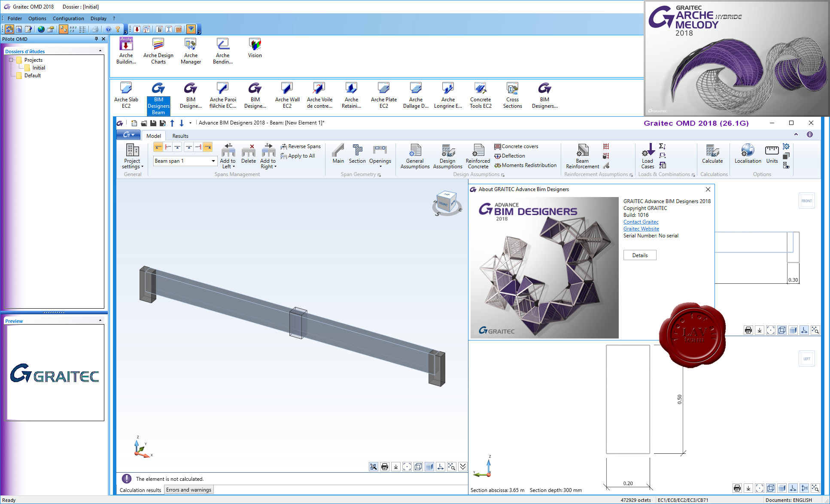The image size is (830, 504).
Task: Collapse the Dossiers d'études section
Action: [100, 51]
